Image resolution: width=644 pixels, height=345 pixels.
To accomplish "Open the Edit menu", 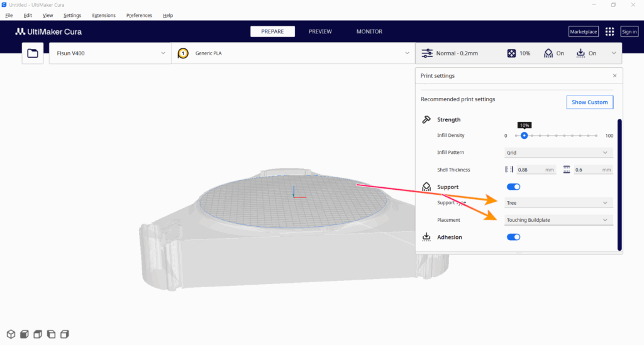I will point(28,15).
